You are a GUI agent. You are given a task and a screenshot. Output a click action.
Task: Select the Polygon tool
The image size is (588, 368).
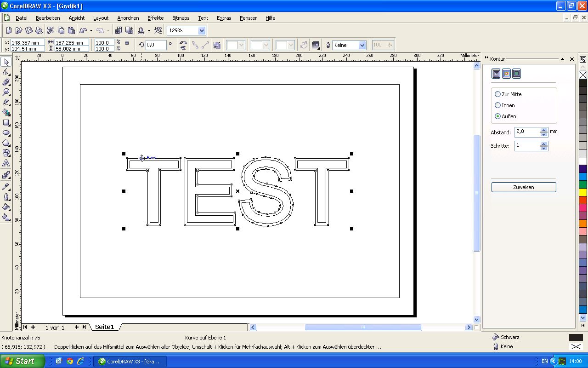(6, 143)
